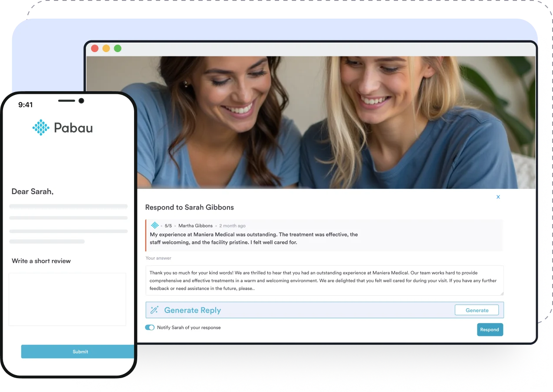Click the 2 month ago timestamp

(232, 226)
